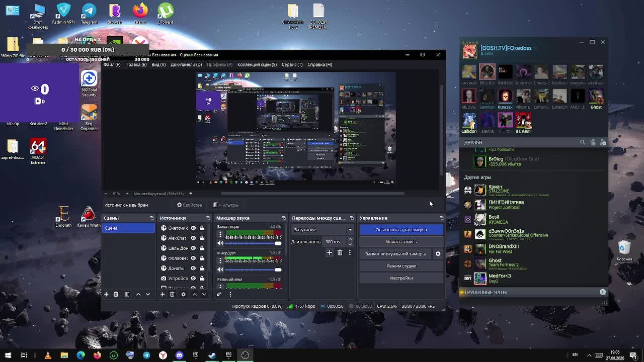The image size is (644, 362).
Task: Open source properties gear in Источники toolbar
Action: pos(183,294)
